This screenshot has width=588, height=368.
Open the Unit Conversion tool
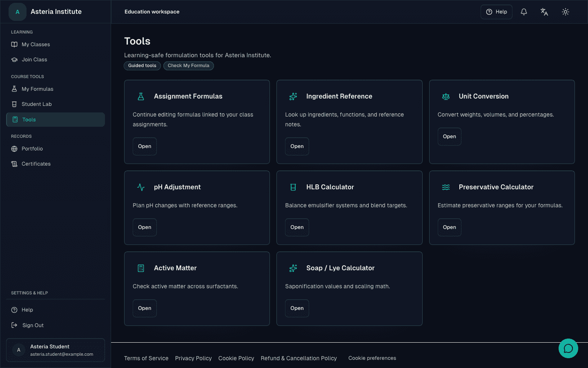(x=450, y=137)
